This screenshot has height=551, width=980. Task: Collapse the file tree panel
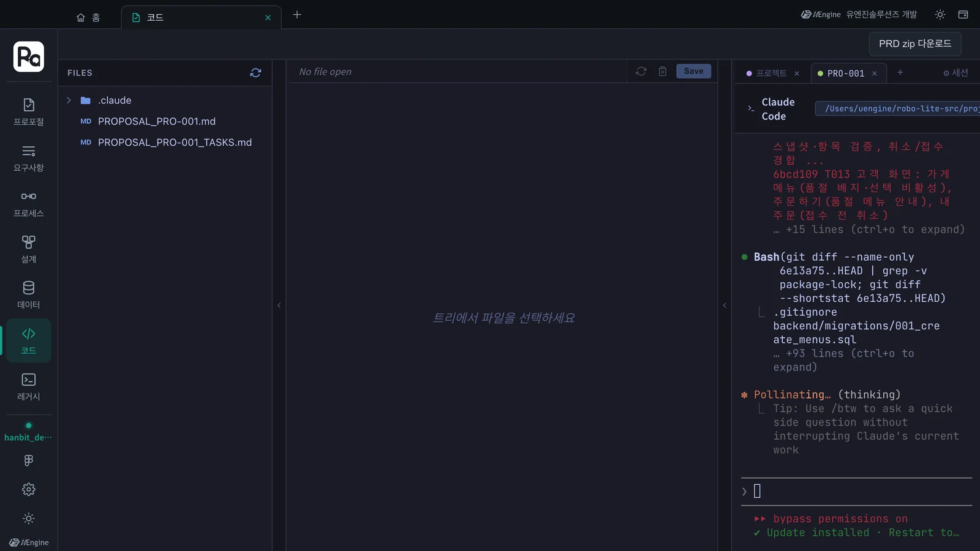(x=279, y=305)
